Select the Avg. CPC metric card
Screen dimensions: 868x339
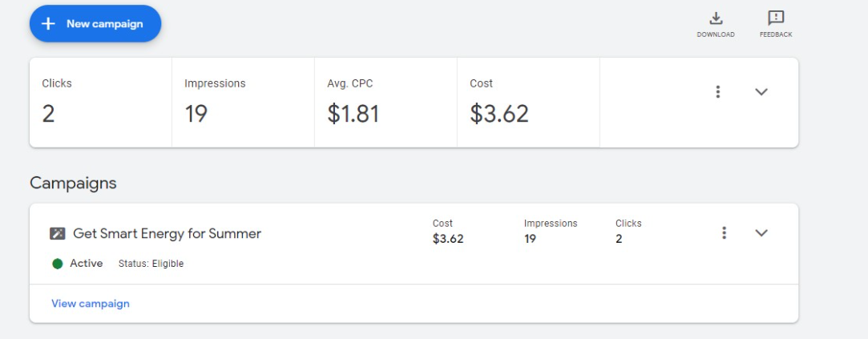(x=386, y=102)
